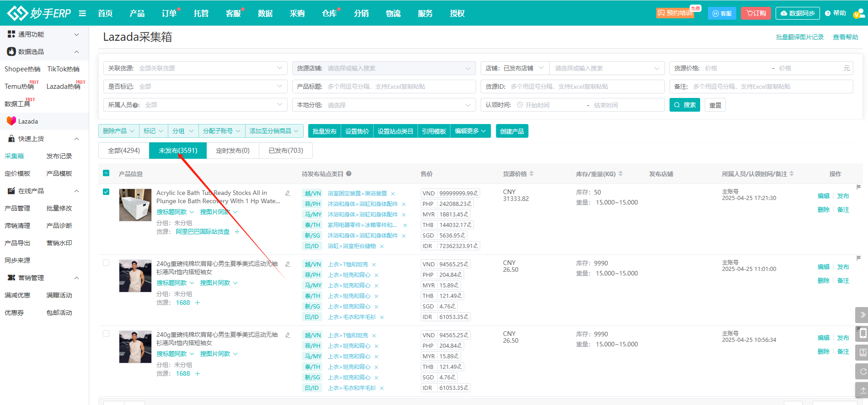Click the 创建产品 button
The width and height of the screenshot is (868, 405).
(512, 131)
